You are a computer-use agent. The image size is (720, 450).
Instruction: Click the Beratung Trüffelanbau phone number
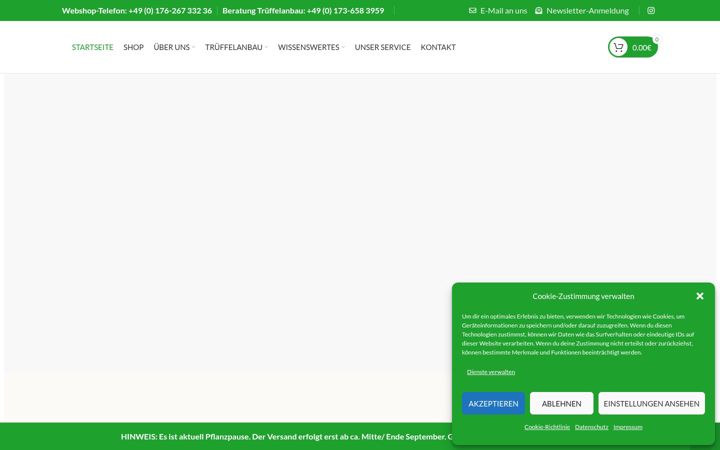pyautogui.click(x=303, y=11)
